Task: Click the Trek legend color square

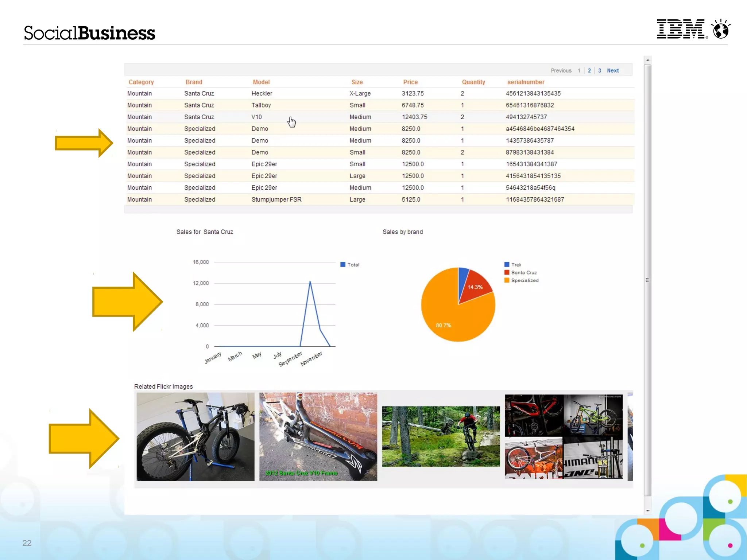Action: [x=507, y=265]
